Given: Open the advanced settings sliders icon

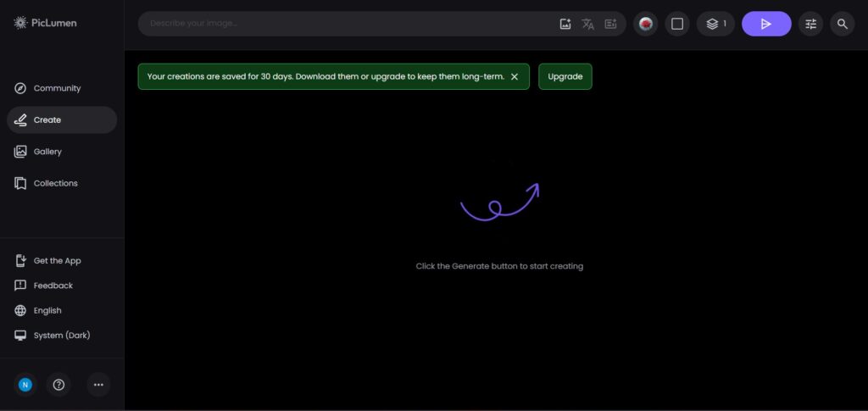Looking at the screenshot, I should point(811,24).
